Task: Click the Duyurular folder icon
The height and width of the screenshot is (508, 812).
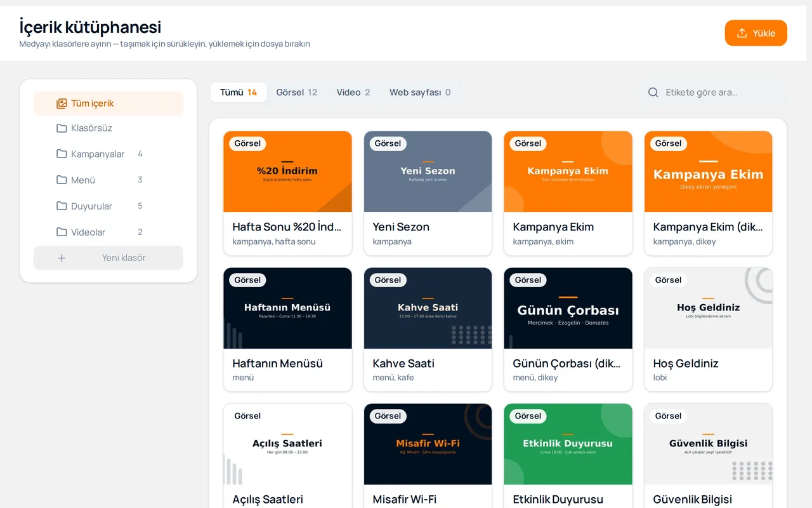Action: (62, 206)
